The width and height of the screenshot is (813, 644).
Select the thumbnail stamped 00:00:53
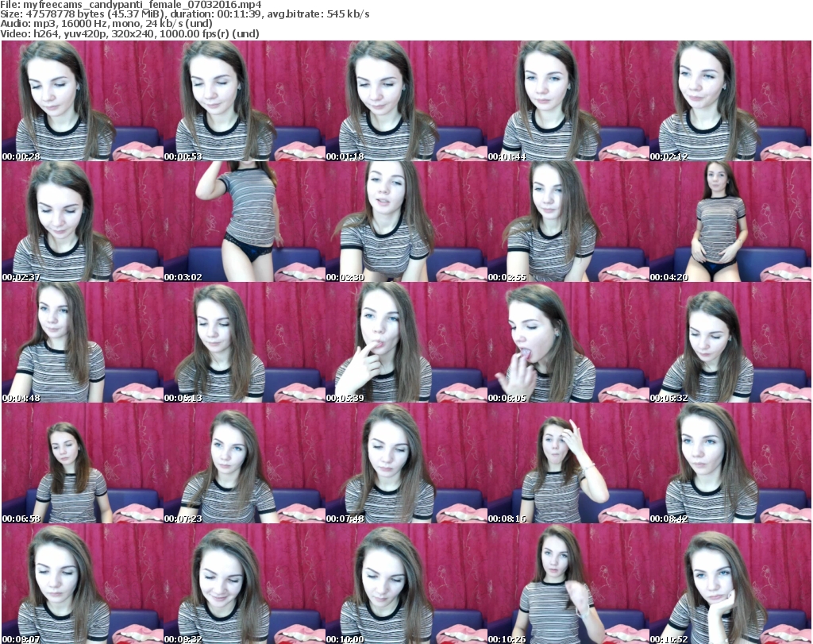pos(245,101)
